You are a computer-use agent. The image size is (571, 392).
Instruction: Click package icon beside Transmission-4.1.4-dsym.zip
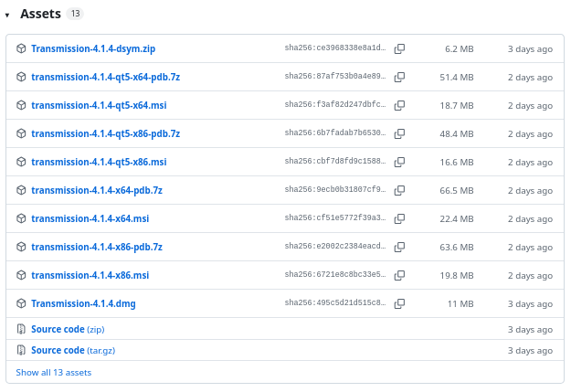(21, 48)
